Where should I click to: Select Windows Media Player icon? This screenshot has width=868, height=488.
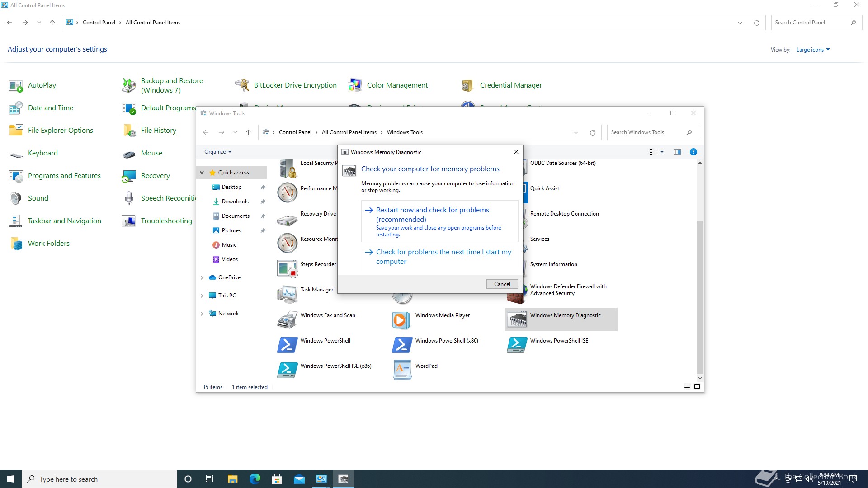coord(402,319)
